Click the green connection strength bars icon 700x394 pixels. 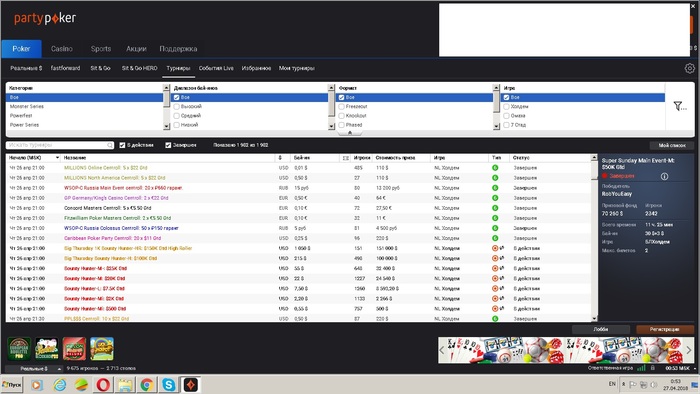[x=642, y=368]
